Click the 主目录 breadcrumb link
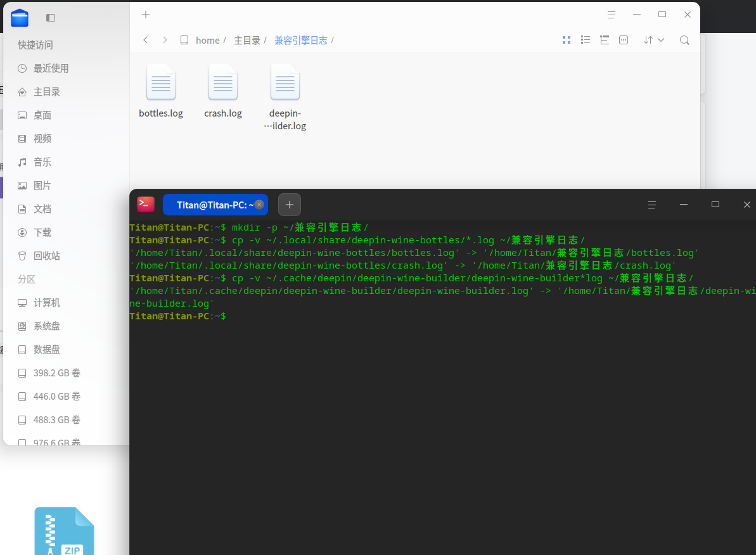The image size is (756, 555). [247, 40]
